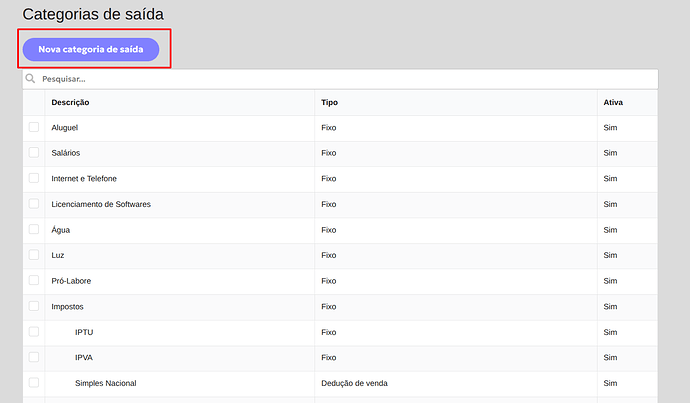Check the Impostos row checkbox
690x403 pixels.
34,306
